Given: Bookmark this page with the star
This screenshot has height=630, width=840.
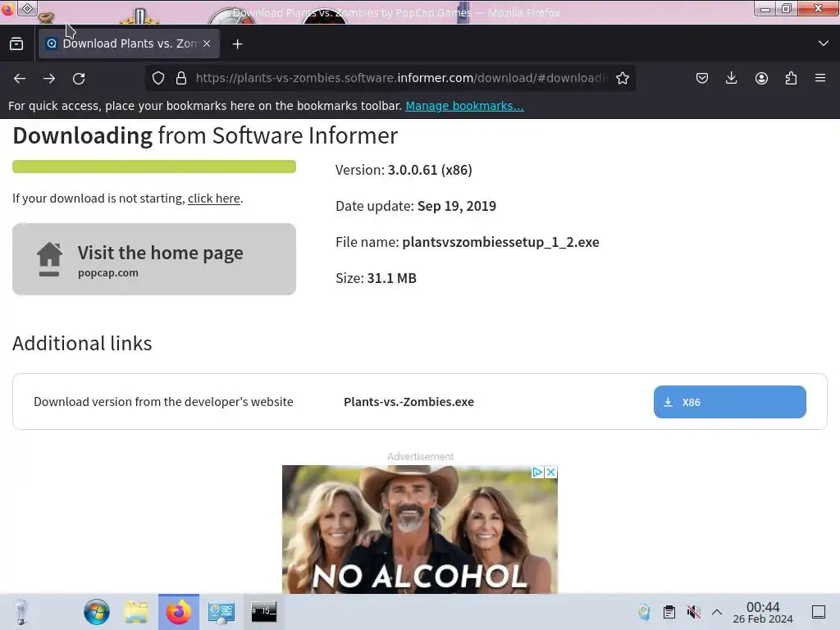Looking at the screenshot, I should [623, 78].
